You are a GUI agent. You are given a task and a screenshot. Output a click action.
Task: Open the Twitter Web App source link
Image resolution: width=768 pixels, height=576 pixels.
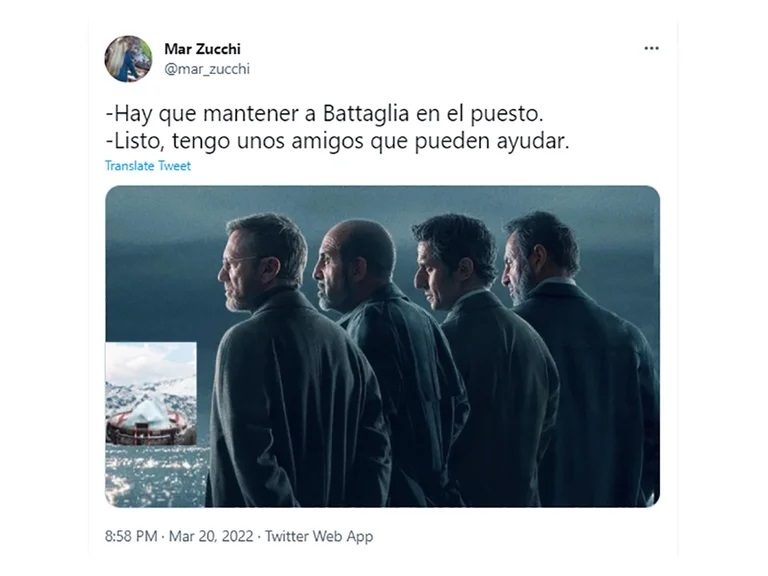[x=319, y=536]
